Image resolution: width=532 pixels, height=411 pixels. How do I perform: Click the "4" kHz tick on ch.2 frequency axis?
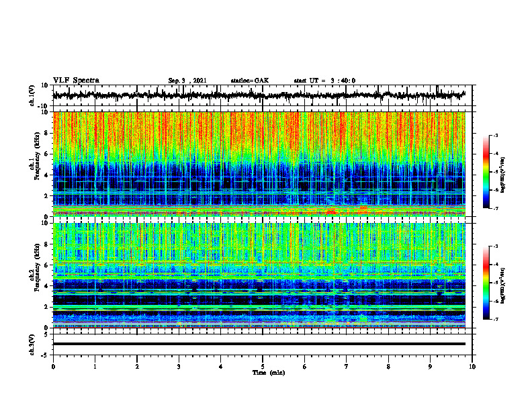pyautogui.click(x=47, y=286)
